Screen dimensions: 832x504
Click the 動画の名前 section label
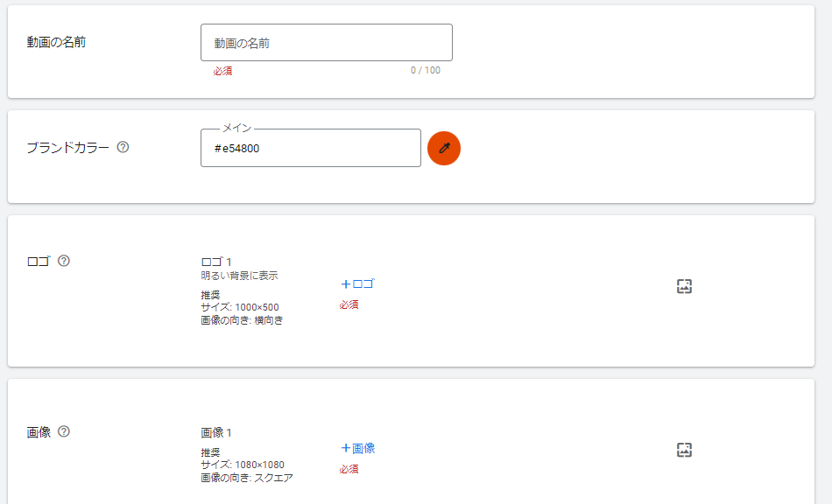(x=56, y=42)
